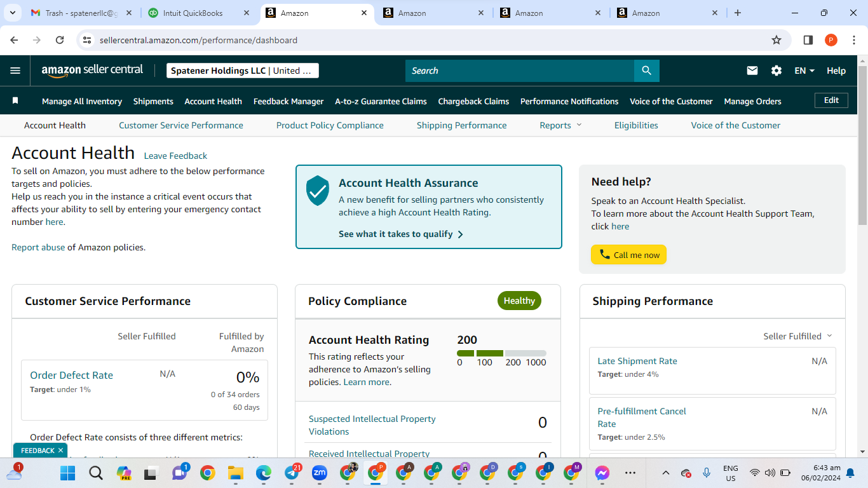Expand See what it takes to qualify
Screen dimensions: 868x488
(401, 234)
